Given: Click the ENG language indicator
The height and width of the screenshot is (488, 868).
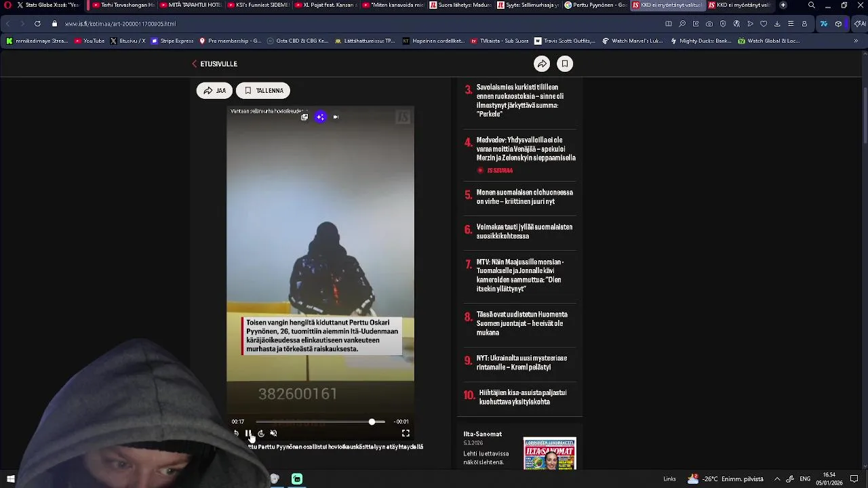Looking at the screenshot, I should click(x=805, y=479).
